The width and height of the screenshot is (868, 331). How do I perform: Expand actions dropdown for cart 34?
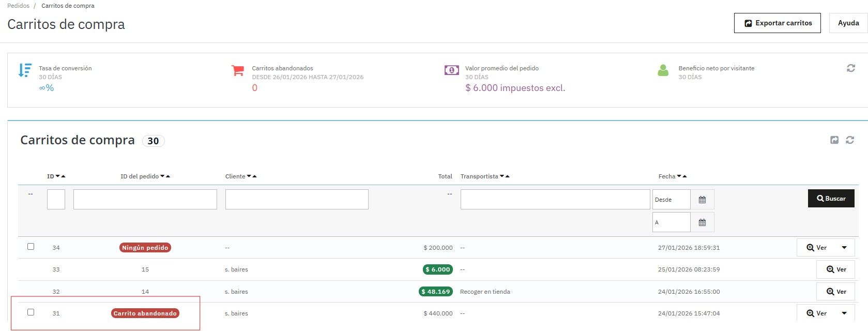point(844,248)
